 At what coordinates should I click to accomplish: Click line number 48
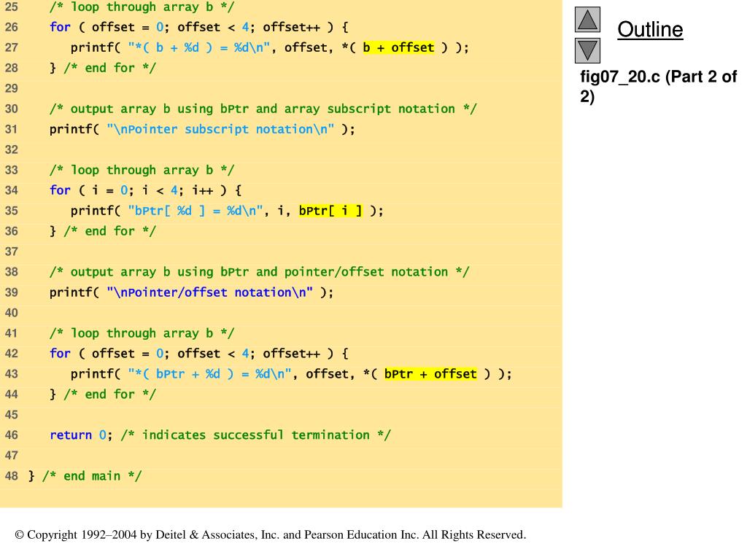pos(12,475)
